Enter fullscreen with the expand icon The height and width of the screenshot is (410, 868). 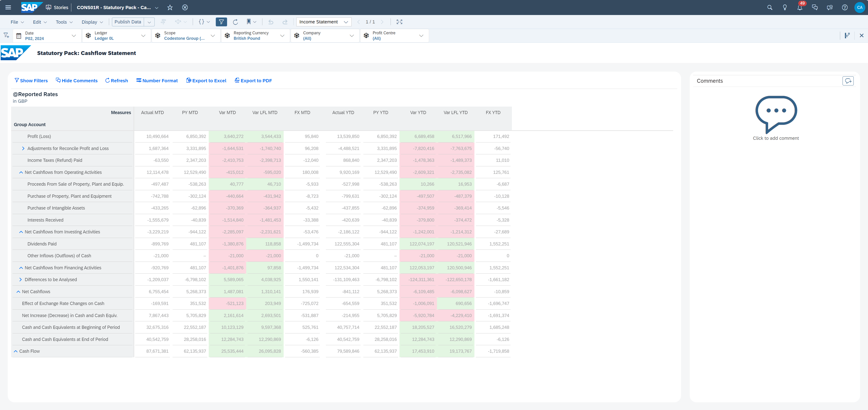[x=399, y=22]
